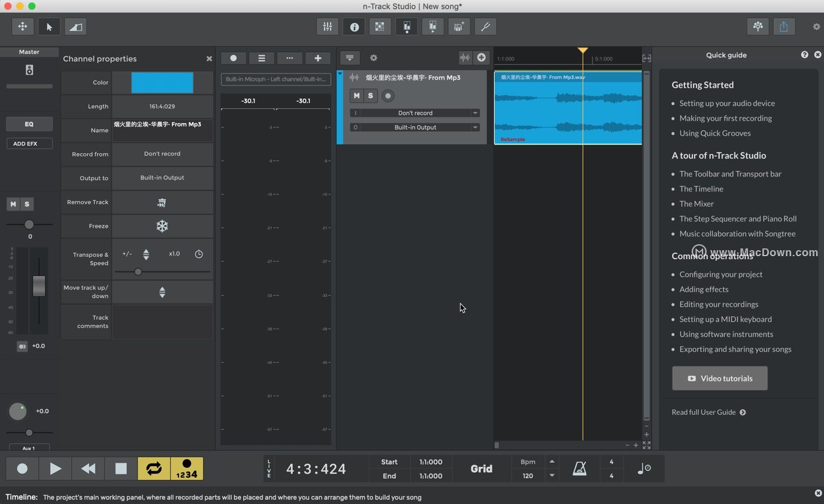Toggle the LIVE indicator in transport

(269, 469)
